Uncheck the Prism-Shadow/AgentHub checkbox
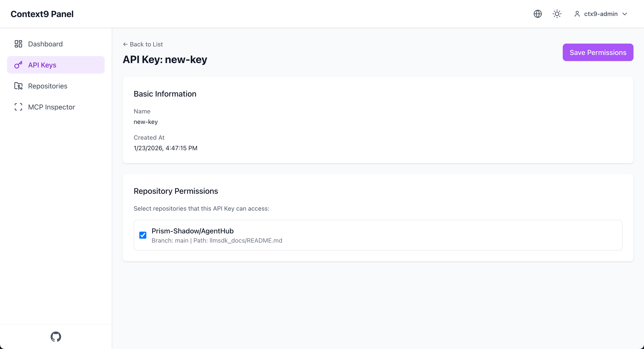The height and width of the screenshot is (349, 644). [x=143, y=235]
